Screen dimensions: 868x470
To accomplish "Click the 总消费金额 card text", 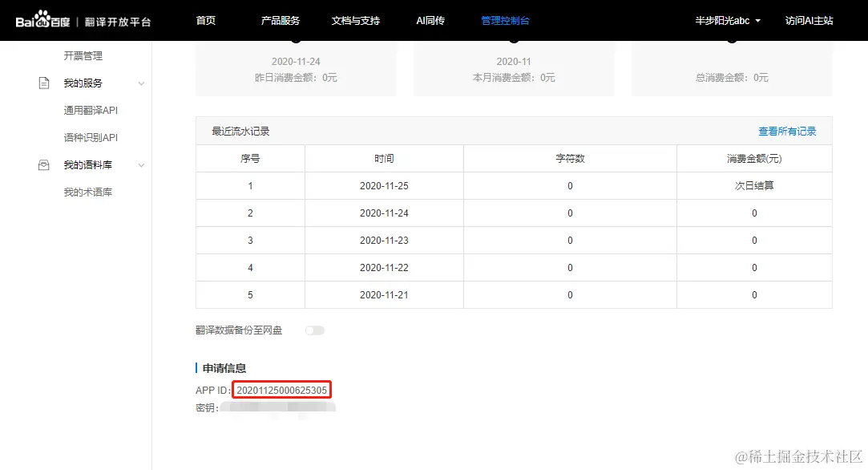I will pos(732,78).
